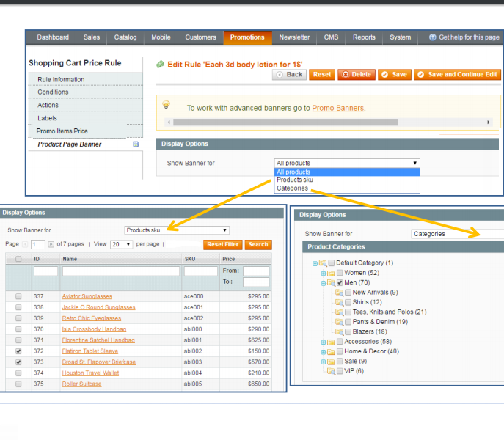Expand the Accessories category tree node

322,342
